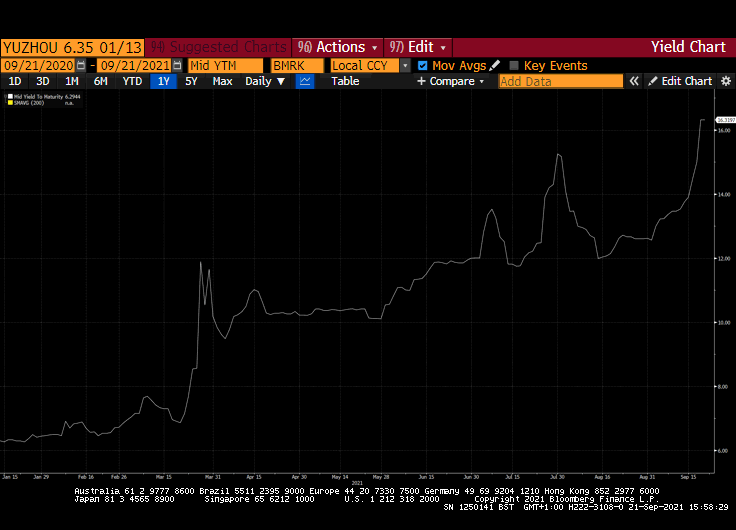Expand the Local CCY currency dropdown

tap(405, 65)
